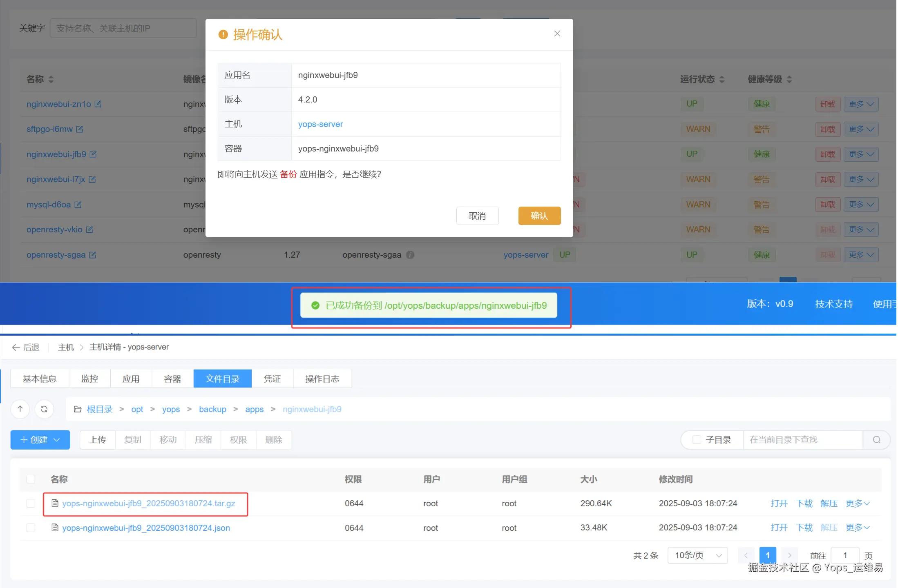Click the root directory folder icon
The image size is (898, 588).
(78, 409)
